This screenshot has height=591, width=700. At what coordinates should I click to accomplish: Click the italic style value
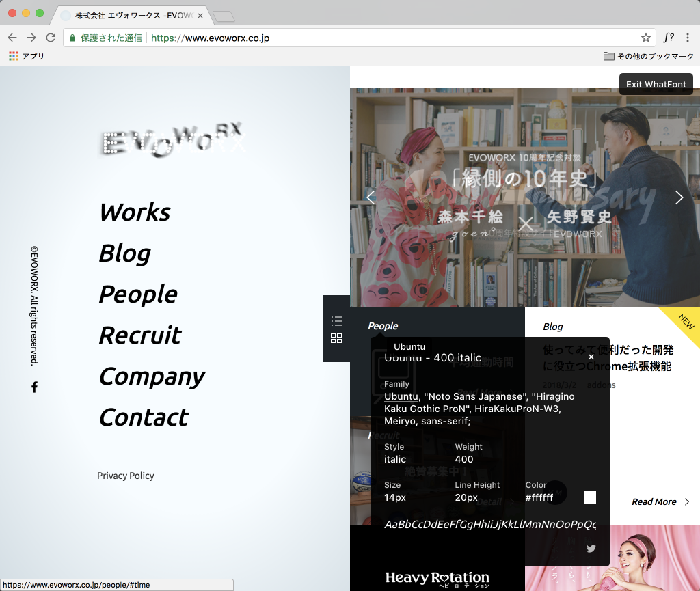pyautogui.click(x=395, y=459)
